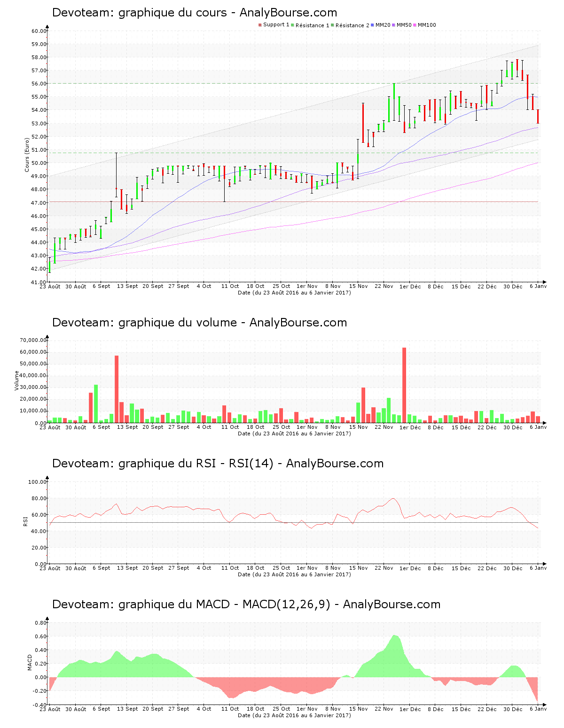Select the MM100 legend label
Viewport: 564px width, 728px height.
pyautogui.click(x=427, y=25)
